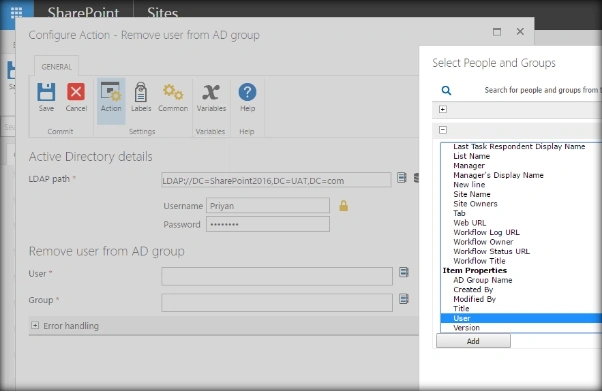Click the Password input field

268,224
